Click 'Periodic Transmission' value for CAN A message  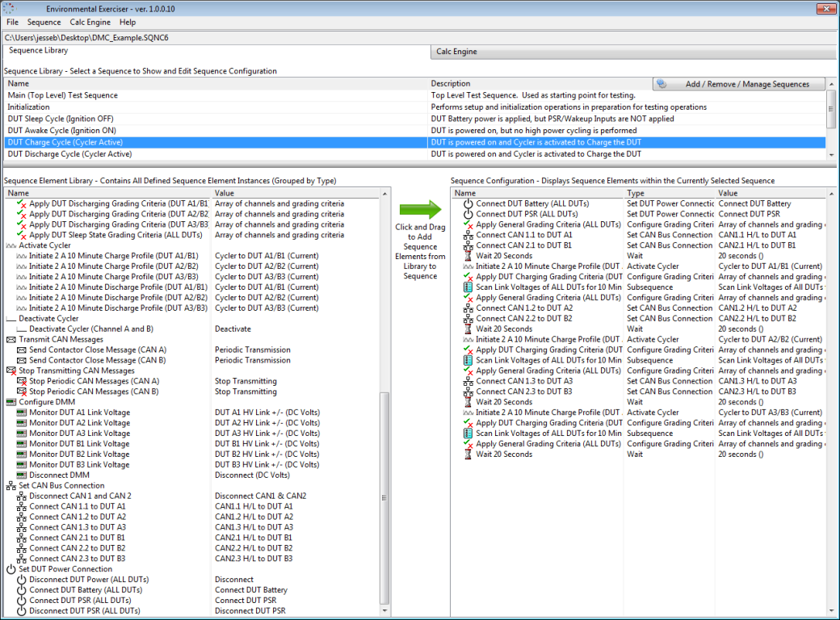[x=253, y=350]
